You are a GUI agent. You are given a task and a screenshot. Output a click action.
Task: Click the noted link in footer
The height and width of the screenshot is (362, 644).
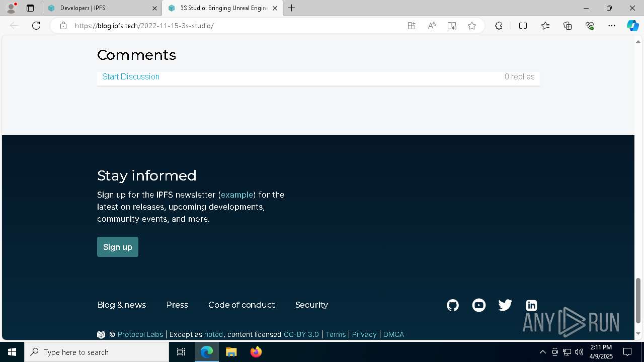pyautogui.click(x=213, y=334)
